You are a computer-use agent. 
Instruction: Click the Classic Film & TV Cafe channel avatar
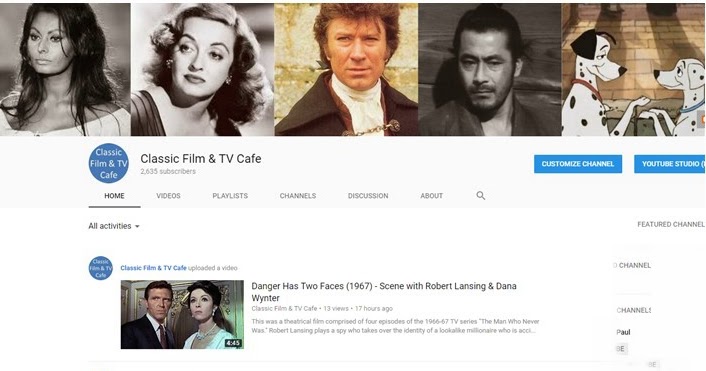[x=109, y=163]
